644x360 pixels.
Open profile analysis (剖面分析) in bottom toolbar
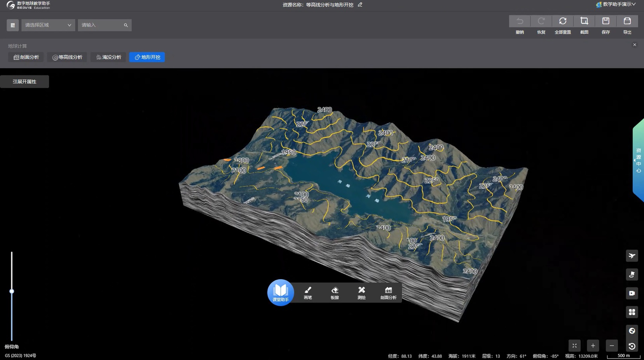388,293
